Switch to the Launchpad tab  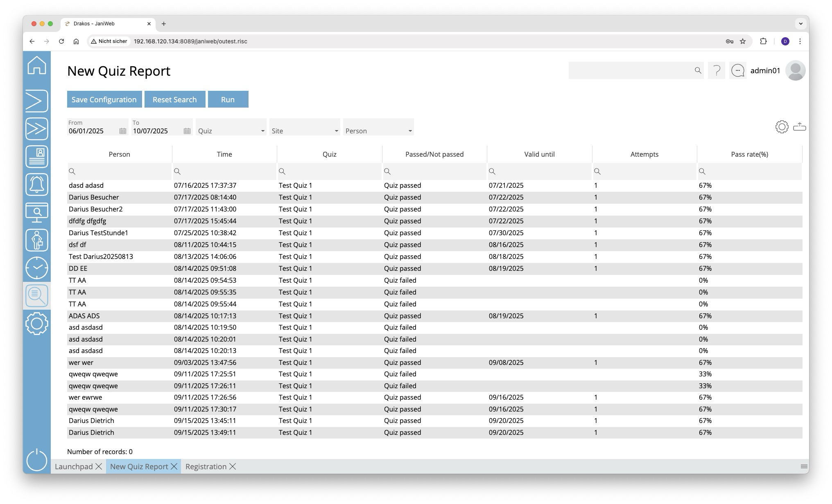74,466
